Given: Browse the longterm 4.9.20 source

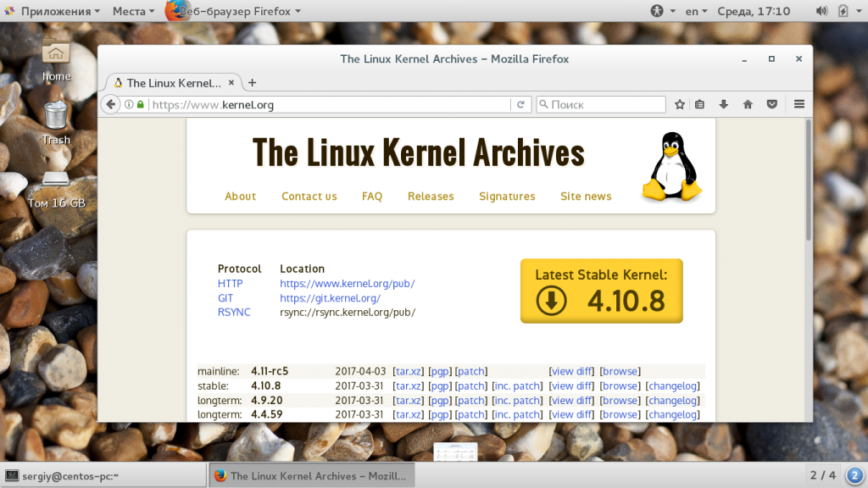Looking at the screenshot, I should [x=620, y=400].
